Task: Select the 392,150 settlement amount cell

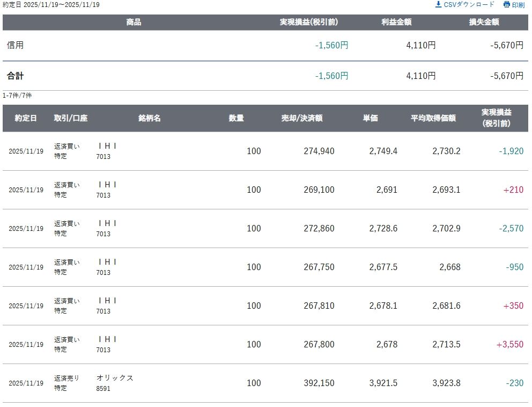Action: (x=319, y=383)
